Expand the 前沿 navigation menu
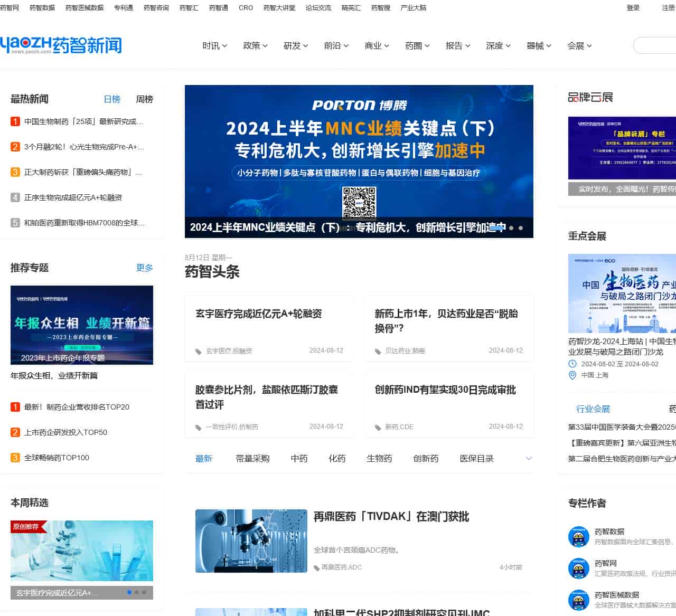The image size is (676, 616). (336, 46)
